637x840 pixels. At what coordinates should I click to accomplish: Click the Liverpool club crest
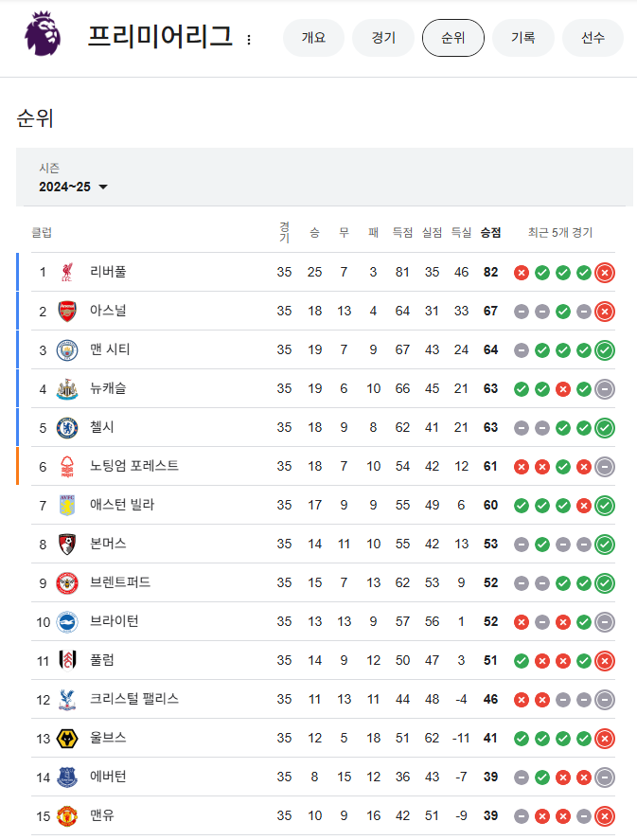pyautogui.click(x=67, y=272)
